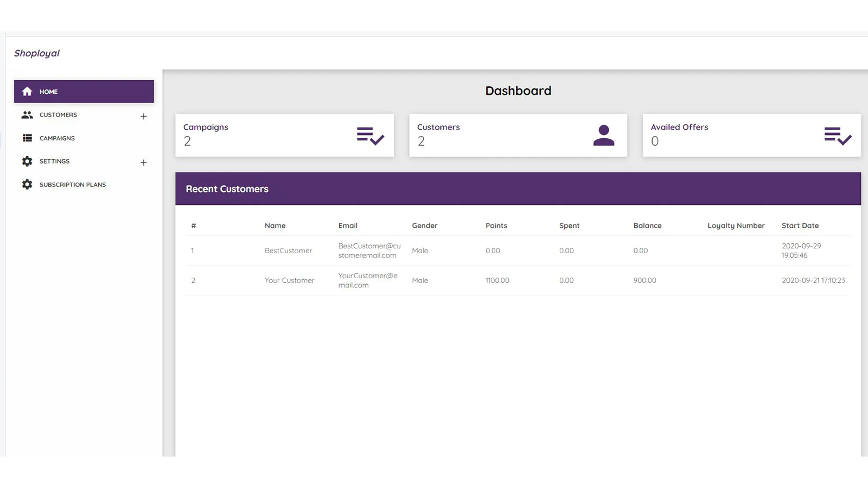868x488 pixels.
Task: Click the Start Date column header
Action: [800, 226]
